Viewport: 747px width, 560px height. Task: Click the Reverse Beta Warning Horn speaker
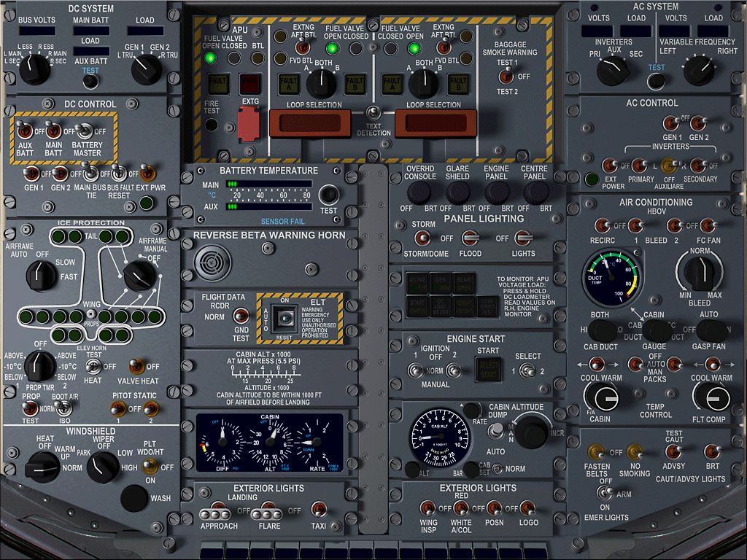click(212, 261)
